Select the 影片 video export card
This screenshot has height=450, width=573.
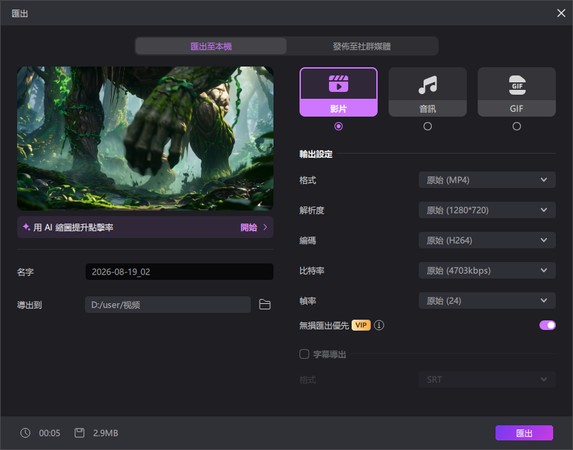coord(338,92)
